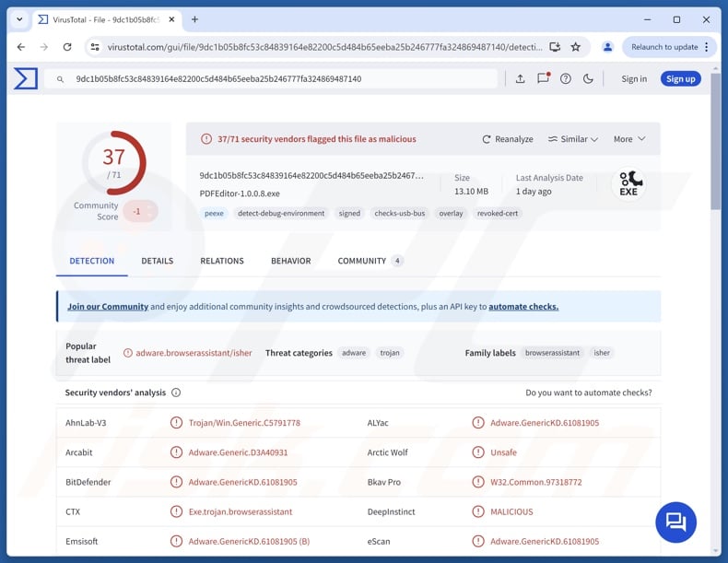
Task: Click the Sign up button
Action: point(681,79)
